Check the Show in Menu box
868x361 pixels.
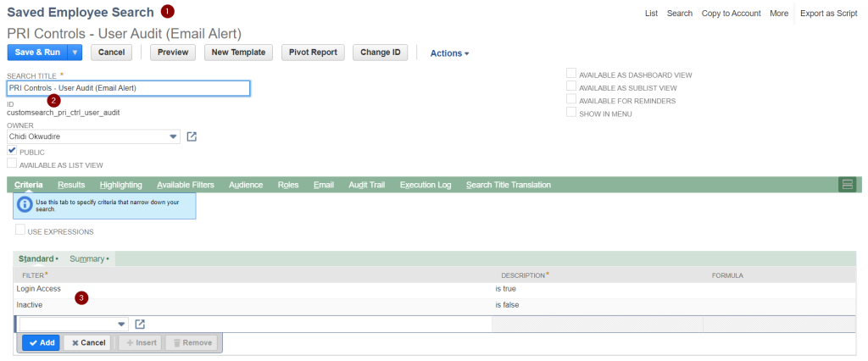(570, 113)
